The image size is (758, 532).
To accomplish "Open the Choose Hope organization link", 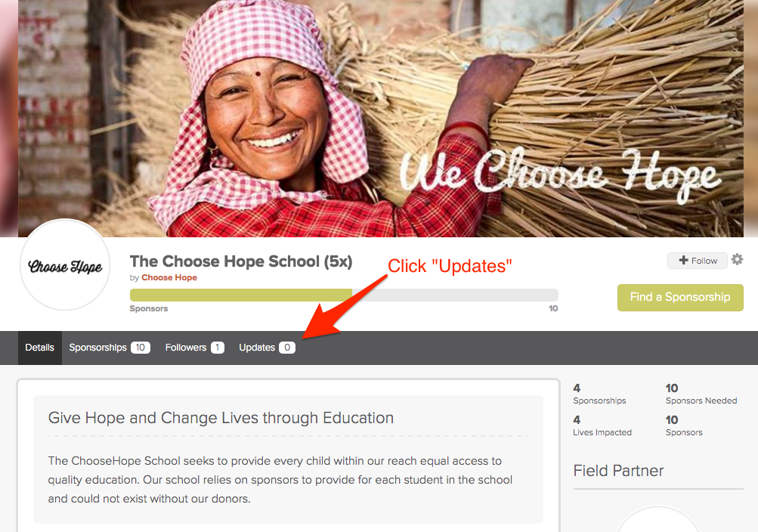I will 169,277.
